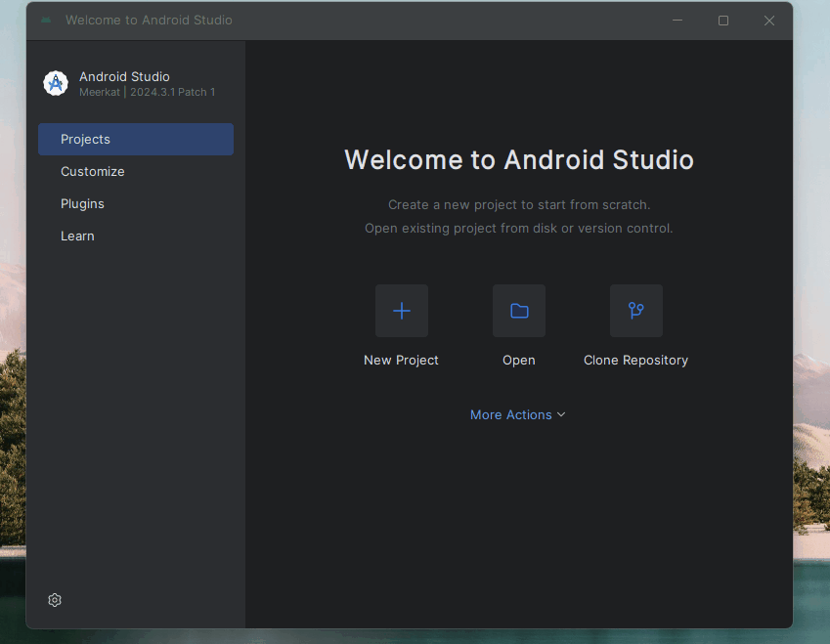Image resolution: width=830 pixels, height=644 pixels.
Task: Click the New Project plus icon
Action: (402, 311)
